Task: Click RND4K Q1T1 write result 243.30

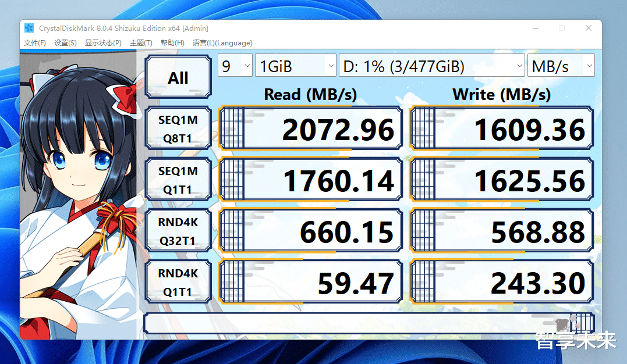Action: (x=501, y=281)
